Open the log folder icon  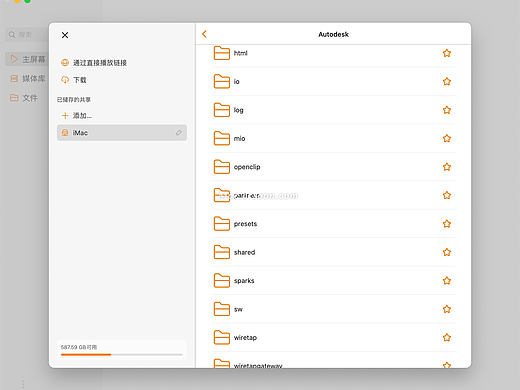[x=222, y=110]
